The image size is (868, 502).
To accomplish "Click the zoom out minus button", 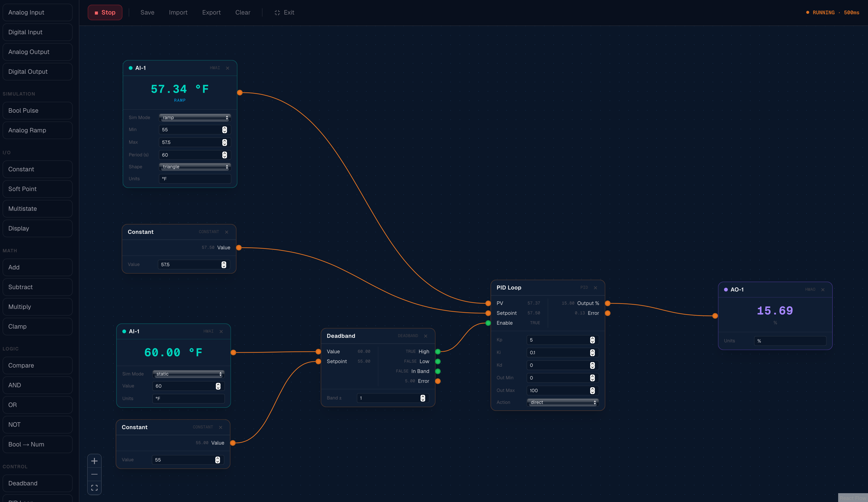I will coord(94,474).
